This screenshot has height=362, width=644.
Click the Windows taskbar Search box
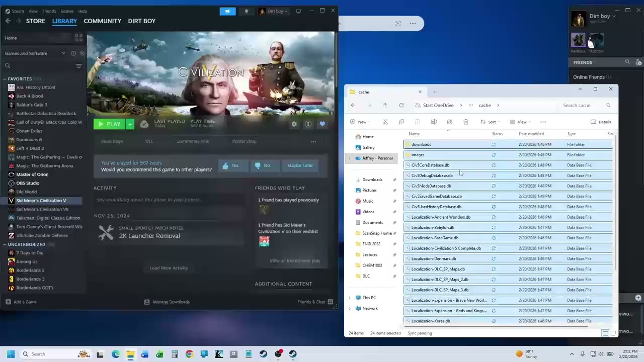point(55,354)
